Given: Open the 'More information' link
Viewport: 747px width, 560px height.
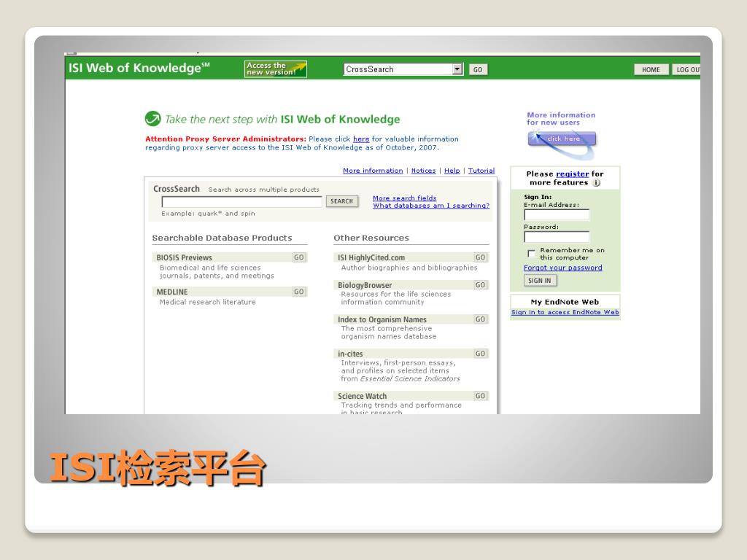Looking at the screenshot, I should point(373,171).
